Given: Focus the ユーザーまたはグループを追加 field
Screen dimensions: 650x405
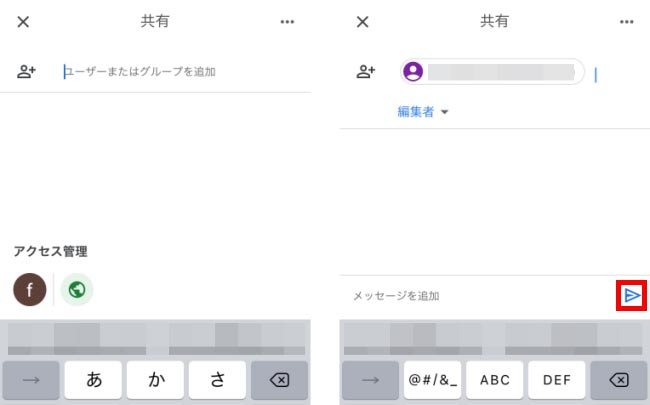Looking at the screenshot, I should click(140, 72).
